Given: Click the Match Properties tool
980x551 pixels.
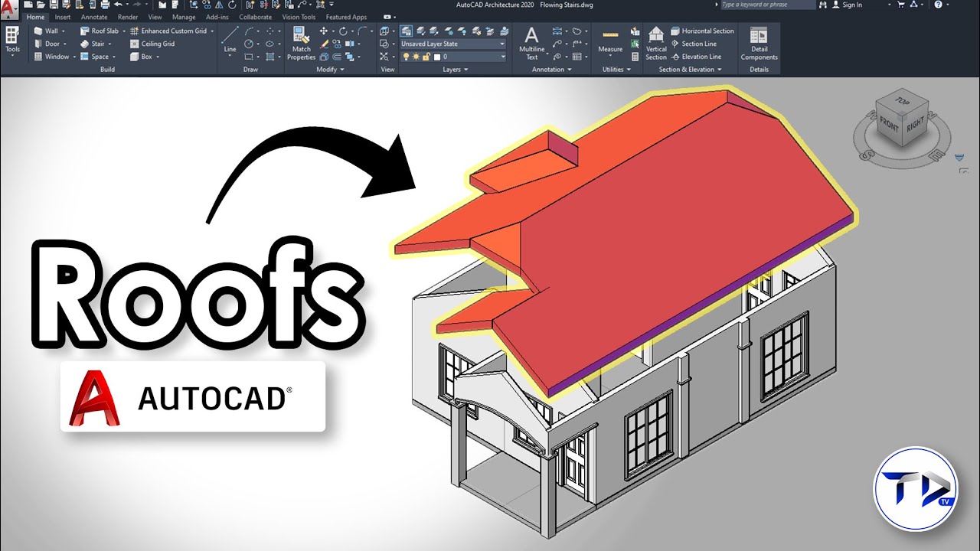Looking at the screenshot, I should click(x=301, y=42).
